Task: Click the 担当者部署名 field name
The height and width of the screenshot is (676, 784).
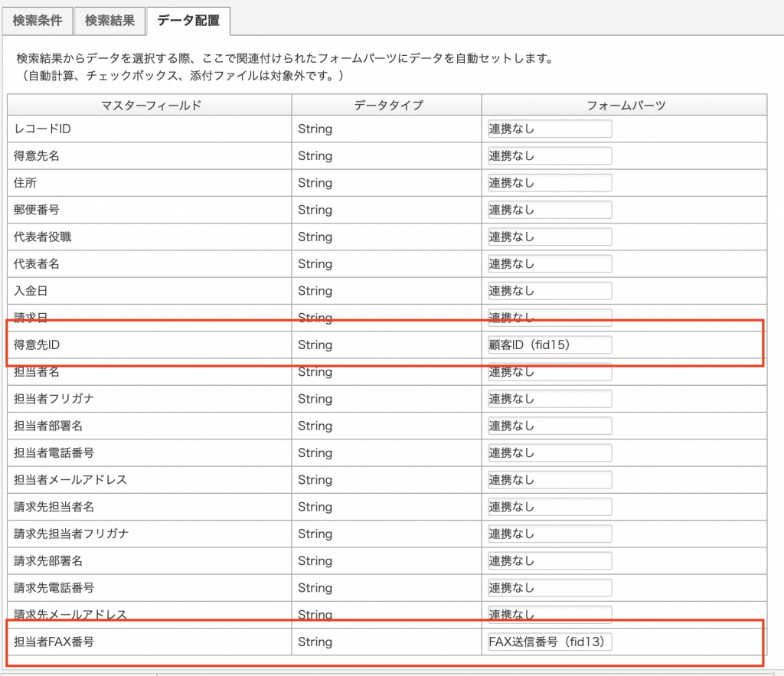Action: pyautogui.click(x=48, y=426)
